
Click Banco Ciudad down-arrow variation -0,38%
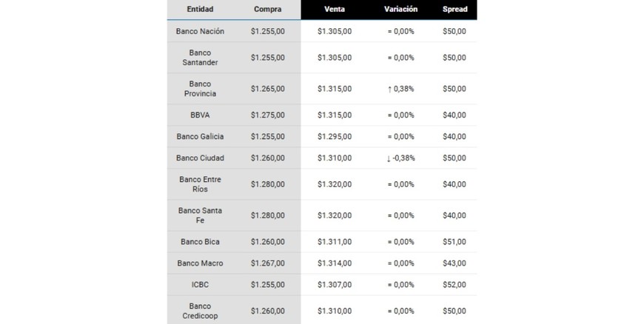tap(400, 158)
